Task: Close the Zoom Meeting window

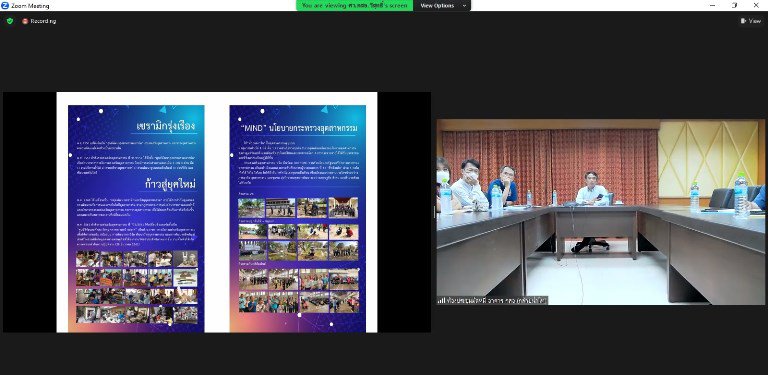Action: (x=756, y=5)
